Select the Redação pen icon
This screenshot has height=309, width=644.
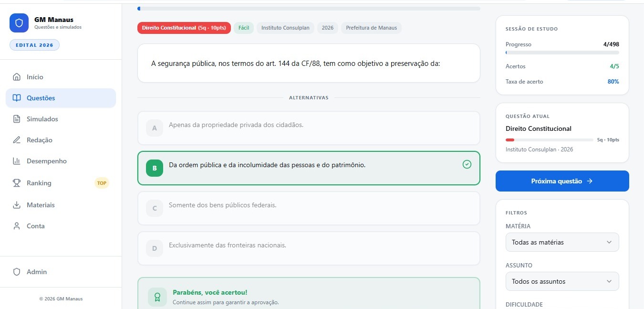coord(16,140)
